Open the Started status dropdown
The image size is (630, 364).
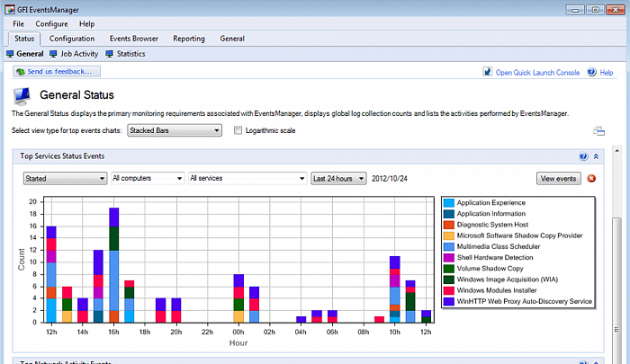point(65,178)
